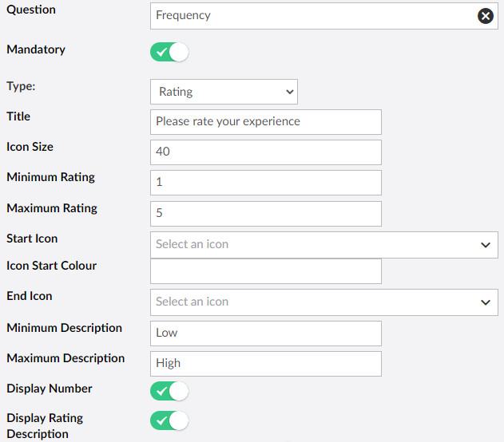Viewport: 504px width, 442px height.
Task: Open the Type dropdown showing Rating
Action: click(224, 92)
